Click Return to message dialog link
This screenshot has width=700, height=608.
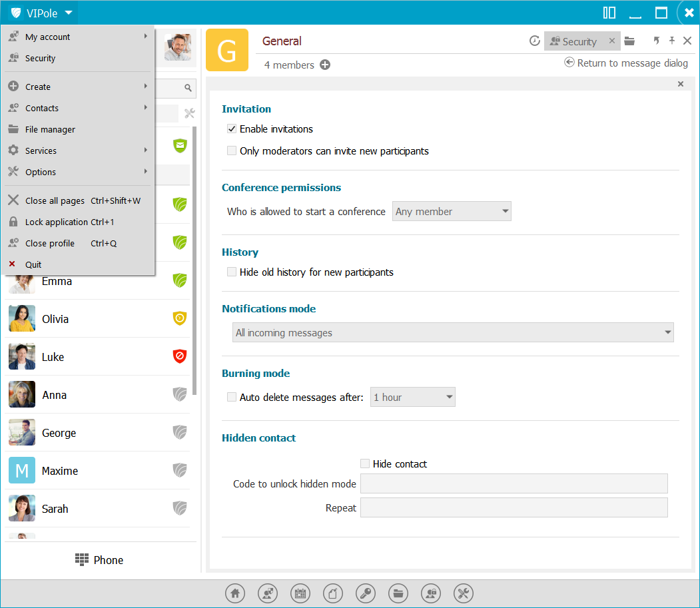[626, 63]
